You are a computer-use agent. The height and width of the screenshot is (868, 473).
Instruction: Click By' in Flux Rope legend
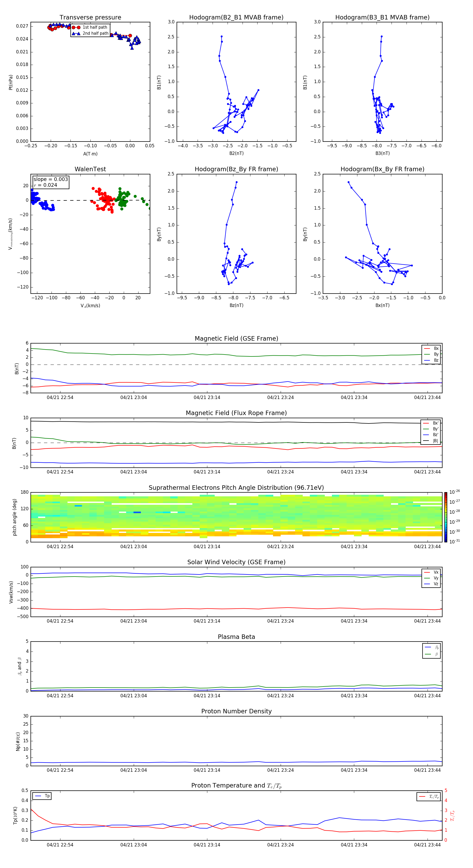431,429
